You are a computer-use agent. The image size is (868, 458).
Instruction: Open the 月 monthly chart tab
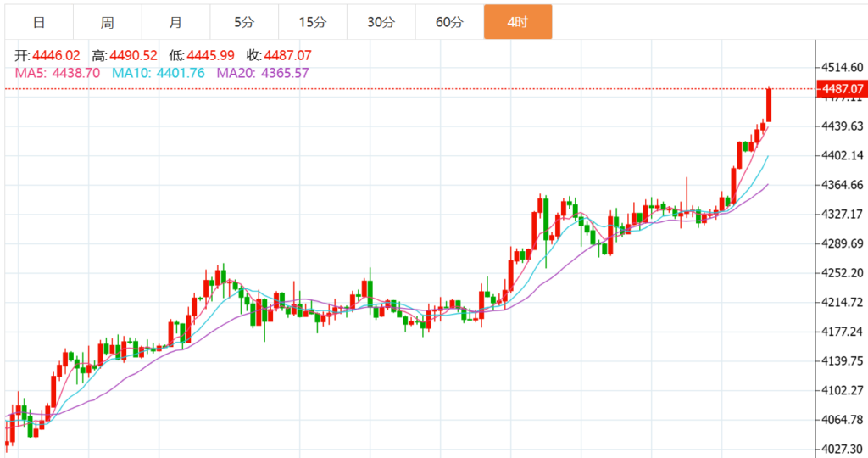point(175,22)
